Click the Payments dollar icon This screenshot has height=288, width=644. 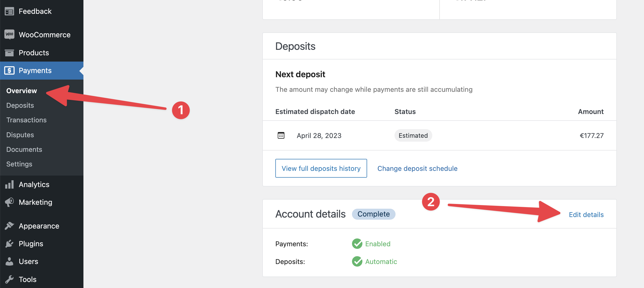click(9, 70)
